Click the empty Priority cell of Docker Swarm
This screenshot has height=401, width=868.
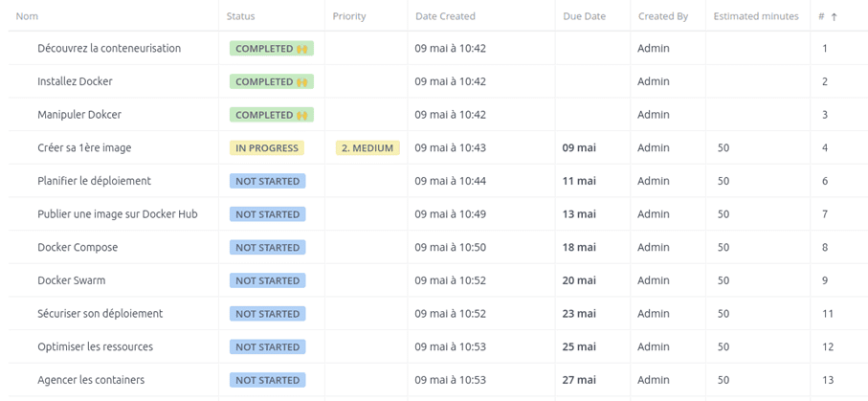(x=366, y=280)
